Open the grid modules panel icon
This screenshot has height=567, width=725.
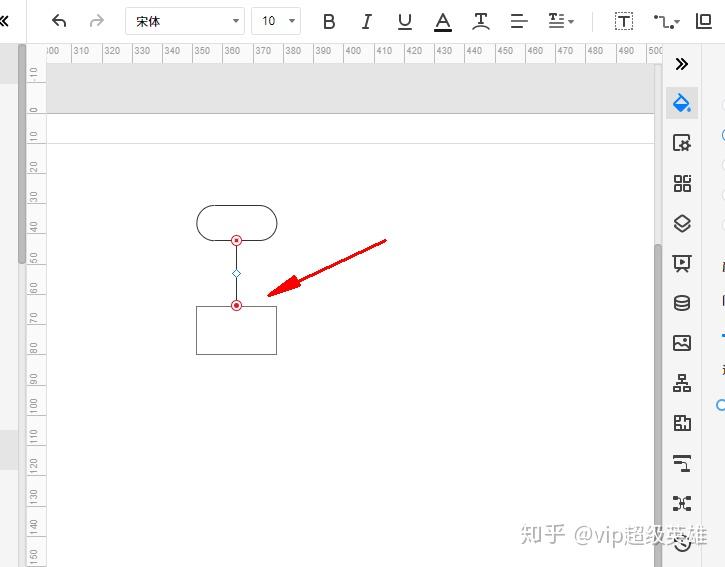(682, 183)
